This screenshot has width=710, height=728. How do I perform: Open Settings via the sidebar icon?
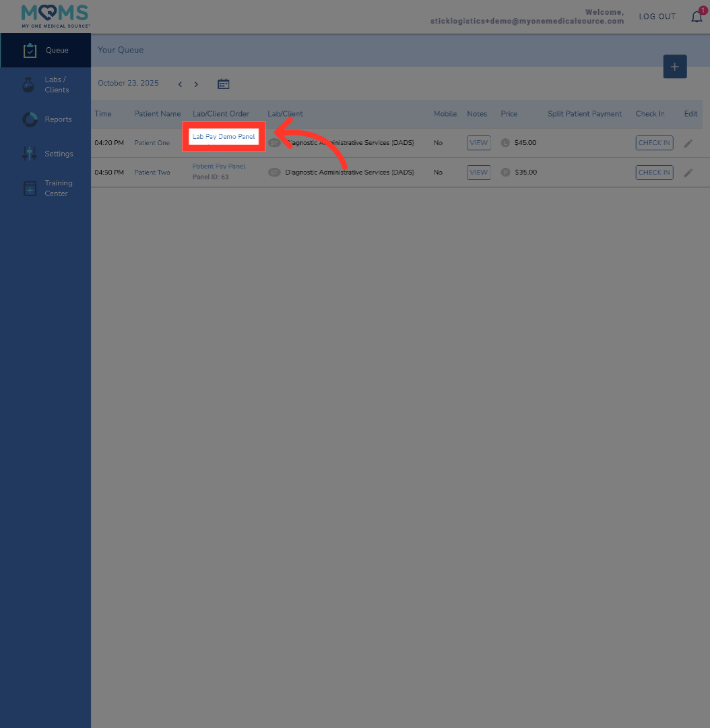pos(30,153)
